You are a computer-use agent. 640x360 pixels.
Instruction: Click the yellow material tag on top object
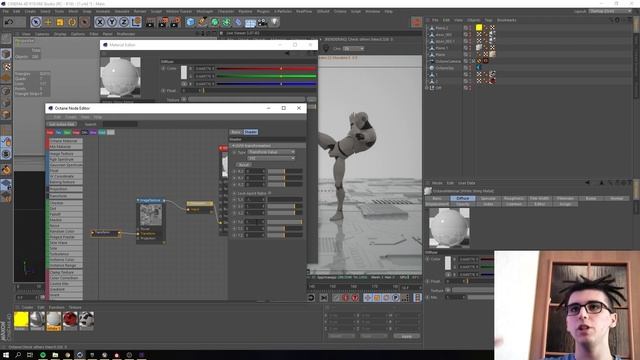tap(479, 28)
